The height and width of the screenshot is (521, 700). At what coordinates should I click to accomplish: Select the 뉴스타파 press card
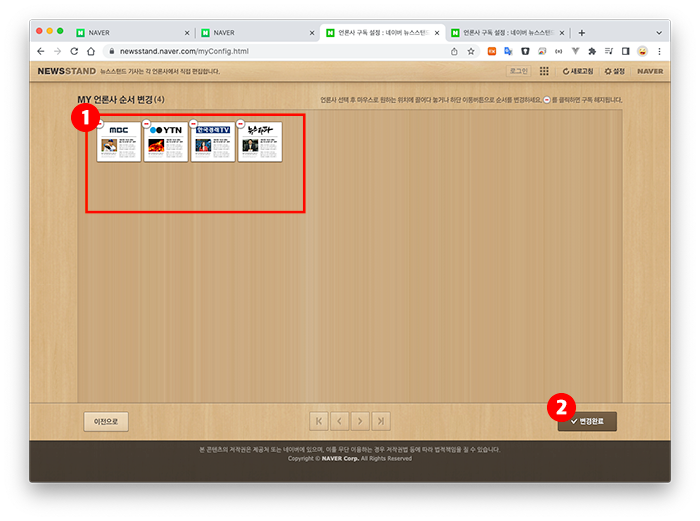click(260, 142)
